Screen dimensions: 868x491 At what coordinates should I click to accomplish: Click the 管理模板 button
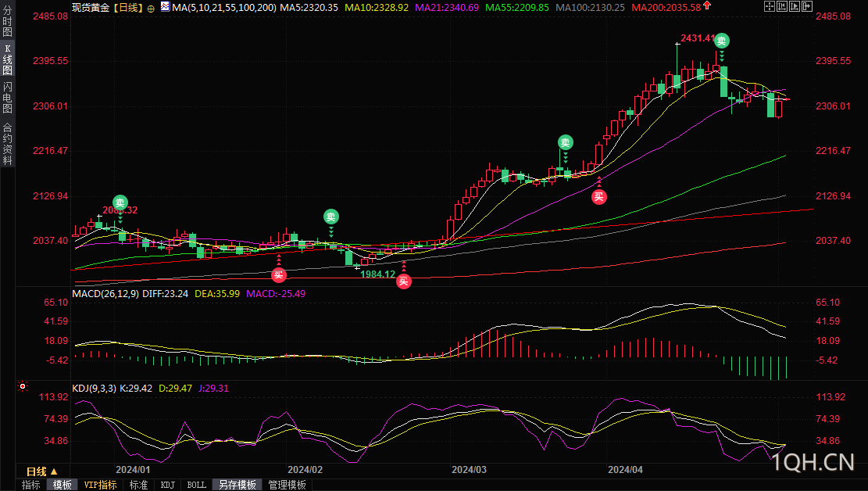(287, 485)
